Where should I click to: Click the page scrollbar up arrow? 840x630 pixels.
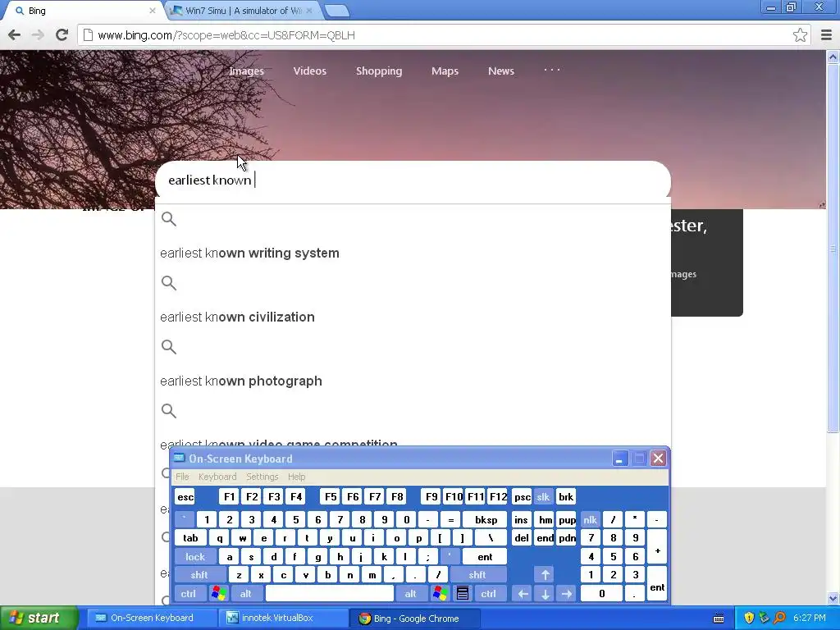click(833, 57)
